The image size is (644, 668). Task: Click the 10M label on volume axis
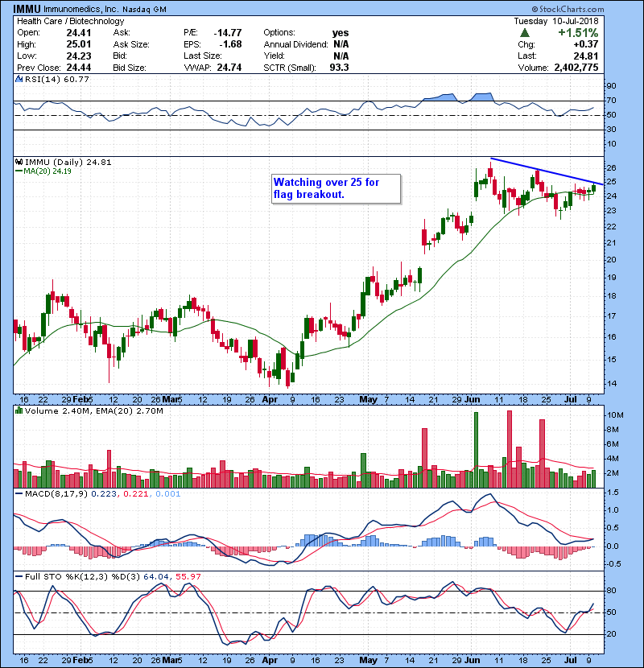[615, 415]
